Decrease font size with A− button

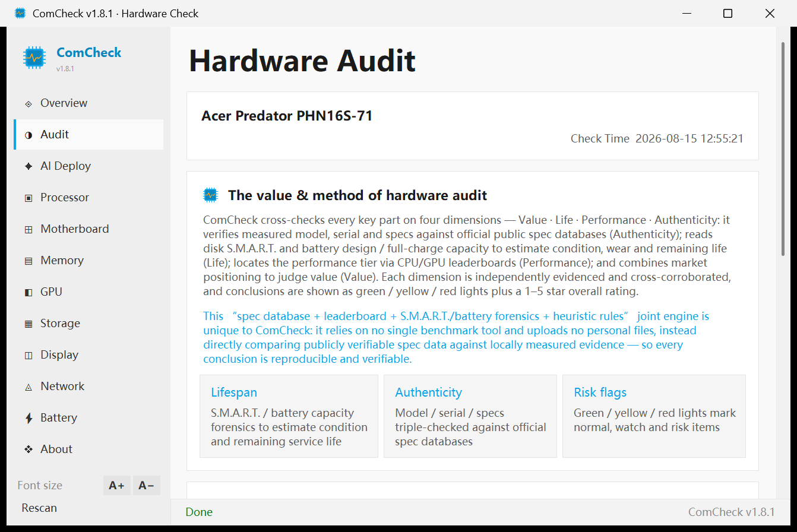146,486
